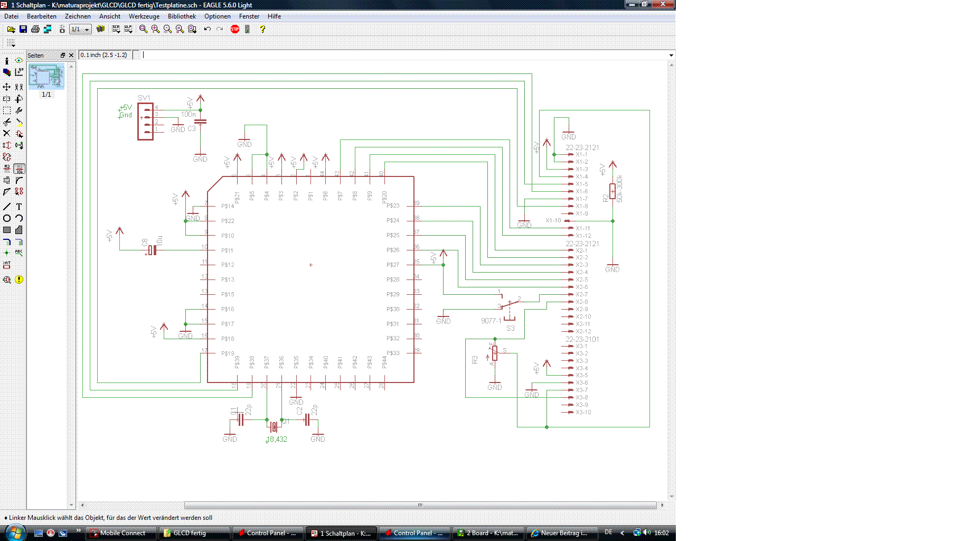Toggle the active Value tool (R2 10k)

(19, 169)
